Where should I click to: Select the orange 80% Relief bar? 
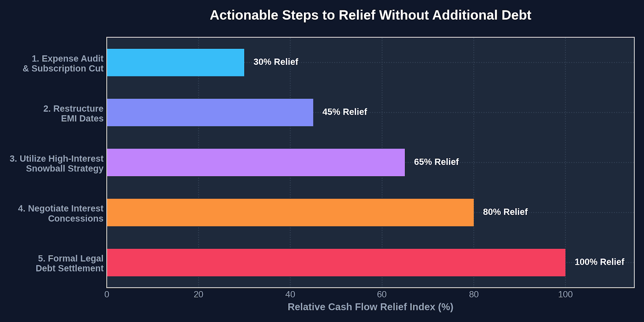coord(290,213)
